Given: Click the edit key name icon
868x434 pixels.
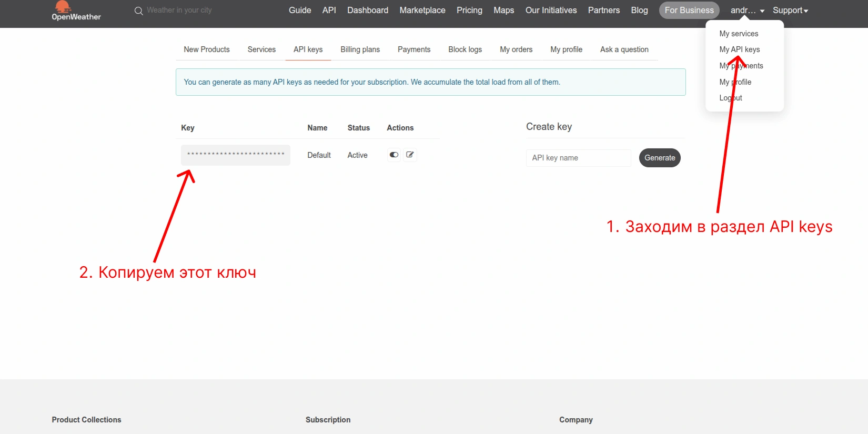Looking at the screenshot, I should 410,155.
